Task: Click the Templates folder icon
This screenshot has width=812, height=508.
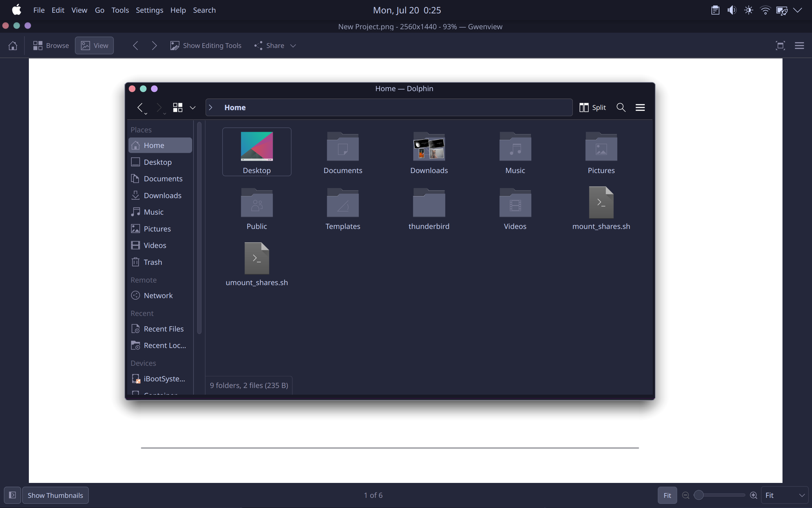Action: 343,202
